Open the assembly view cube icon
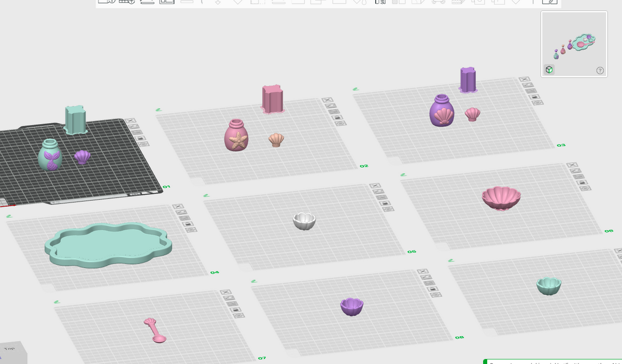Image resolution: width=622 pixels, height=364 pixels. 549,69
